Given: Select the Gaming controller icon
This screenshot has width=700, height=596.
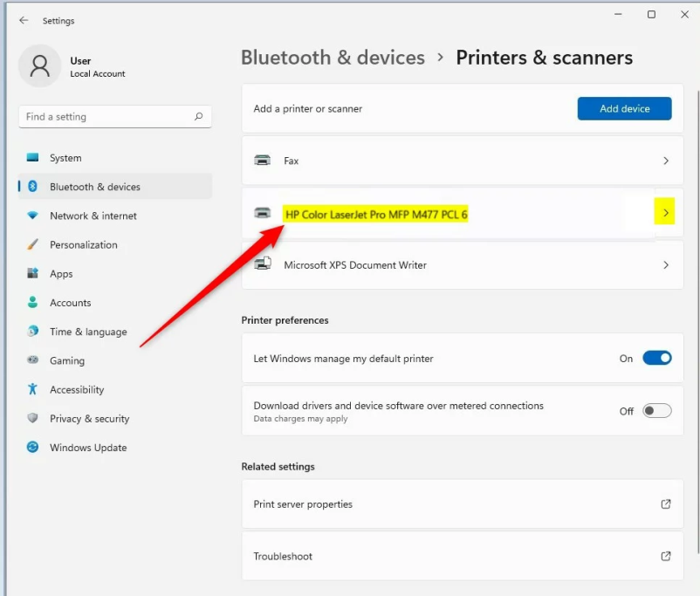Looking at the screenshot, I should click(31, 360).
